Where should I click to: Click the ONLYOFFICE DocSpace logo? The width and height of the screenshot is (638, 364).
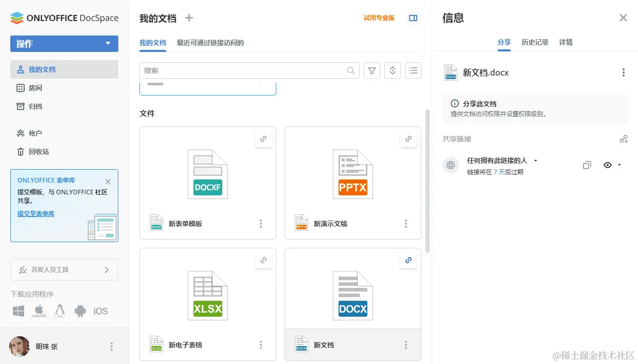click(64, 18)
